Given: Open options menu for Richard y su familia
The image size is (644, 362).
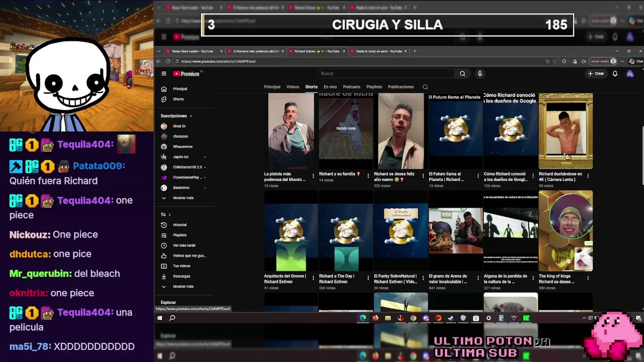Looking at the screenshot, I should click(x=368, y=176).
